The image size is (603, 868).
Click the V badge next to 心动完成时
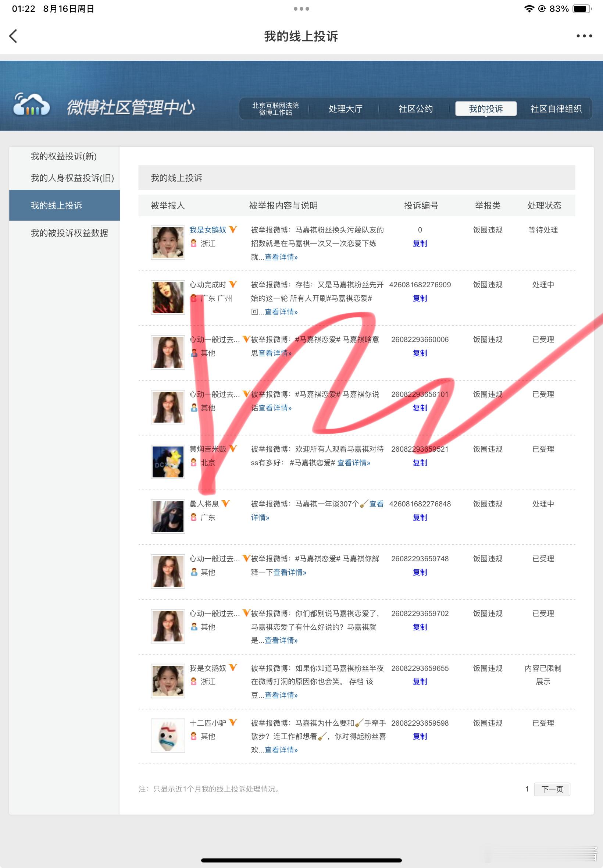coord(233,284)
